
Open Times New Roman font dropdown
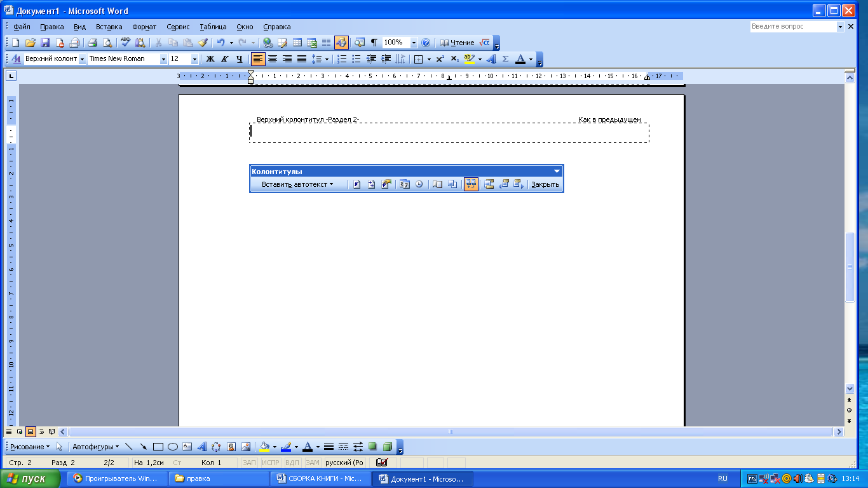[x=163, y=59]
